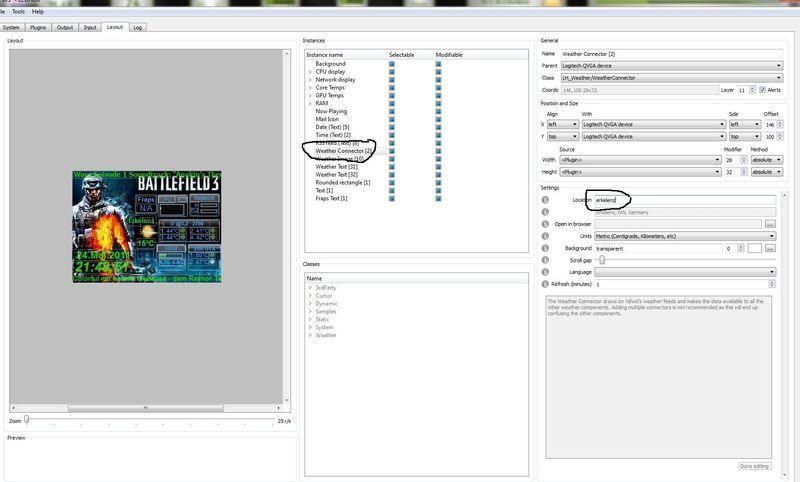The image size is (800, 482).
Task: Click the Refresh minutes spinner arrows
Action: 772,284
